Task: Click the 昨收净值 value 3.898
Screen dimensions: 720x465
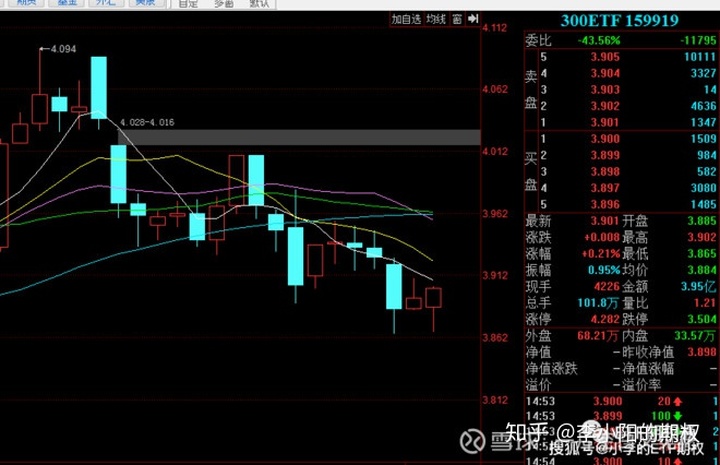Action: click(702, 352)
